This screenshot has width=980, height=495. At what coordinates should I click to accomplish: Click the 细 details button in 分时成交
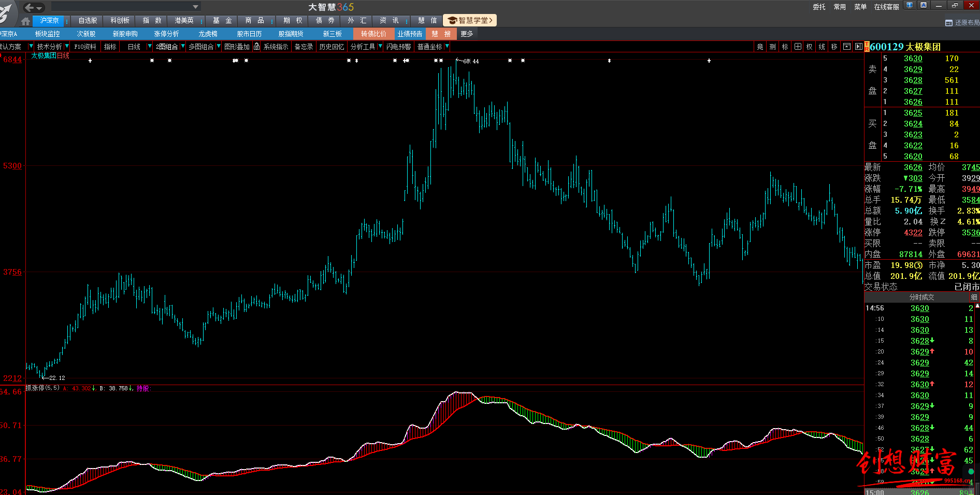[x=974, y=297]
